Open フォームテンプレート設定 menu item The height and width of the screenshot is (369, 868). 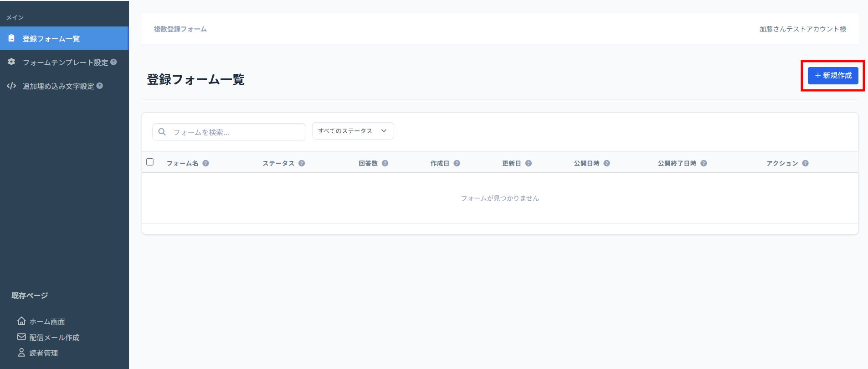(65, 62)
